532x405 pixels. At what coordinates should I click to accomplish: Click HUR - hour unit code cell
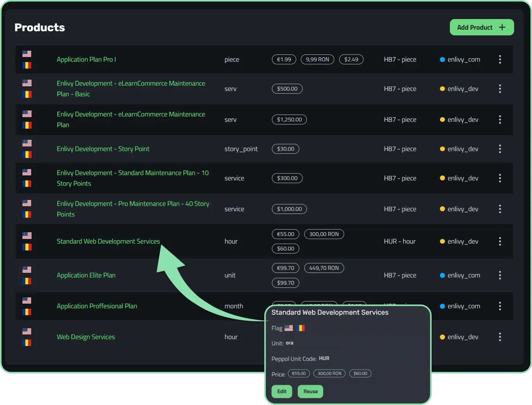[400, 241]
